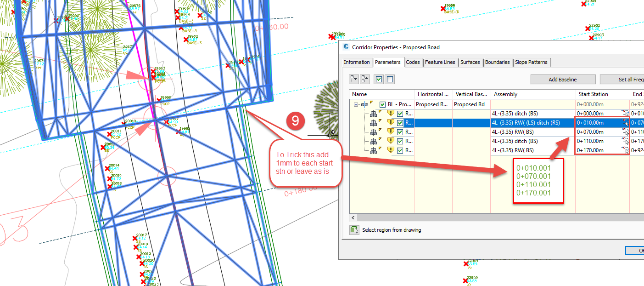
Task: Click the left arrow of the horizontal scrollbar
Action: [x=353, y=217]
